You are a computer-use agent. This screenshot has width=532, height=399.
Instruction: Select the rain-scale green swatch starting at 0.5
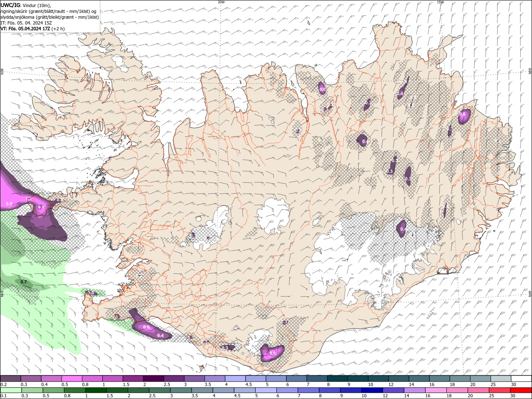pos(53,390)
